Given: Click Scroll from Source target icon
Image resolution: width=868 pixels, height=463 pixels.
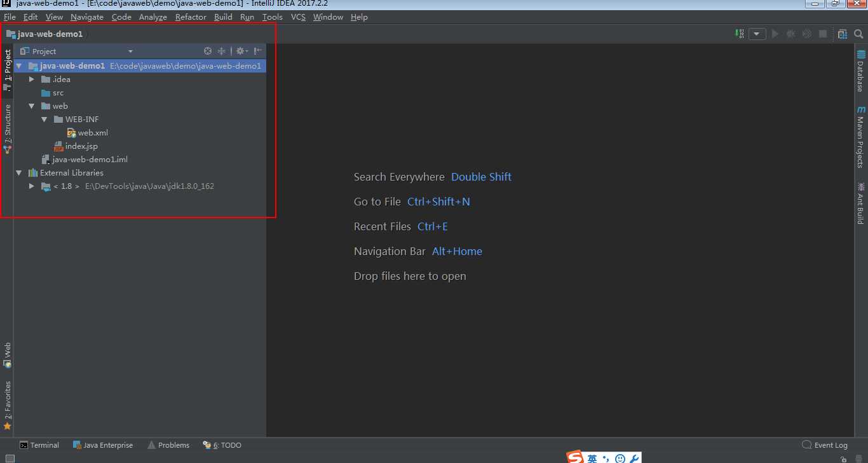Looking at the screenshot, I should (208, 51).
